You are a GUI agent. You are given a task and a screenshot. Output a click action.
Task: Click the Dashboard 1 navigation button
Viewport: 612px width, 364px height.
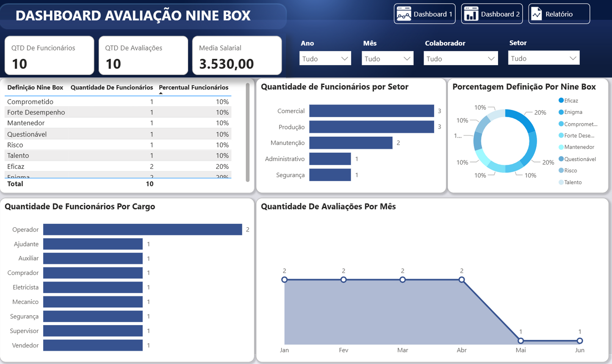click(424, 13)
